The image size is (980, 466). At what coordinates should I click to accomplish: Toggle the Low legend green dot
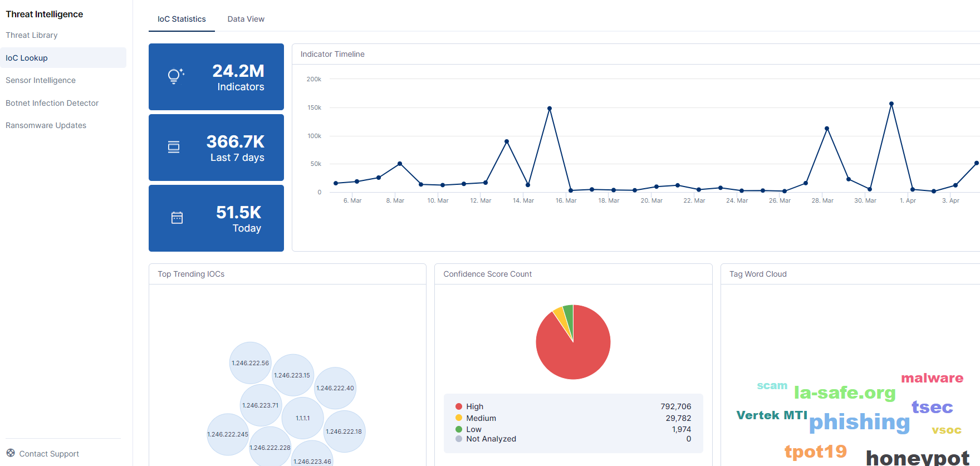[459, 429]
